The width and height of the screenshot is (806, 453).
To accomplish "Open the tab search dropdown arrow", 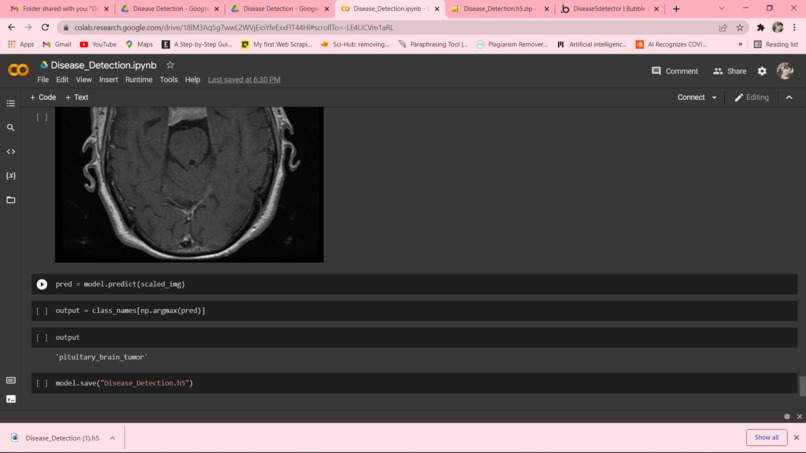I will click(722, 8).
